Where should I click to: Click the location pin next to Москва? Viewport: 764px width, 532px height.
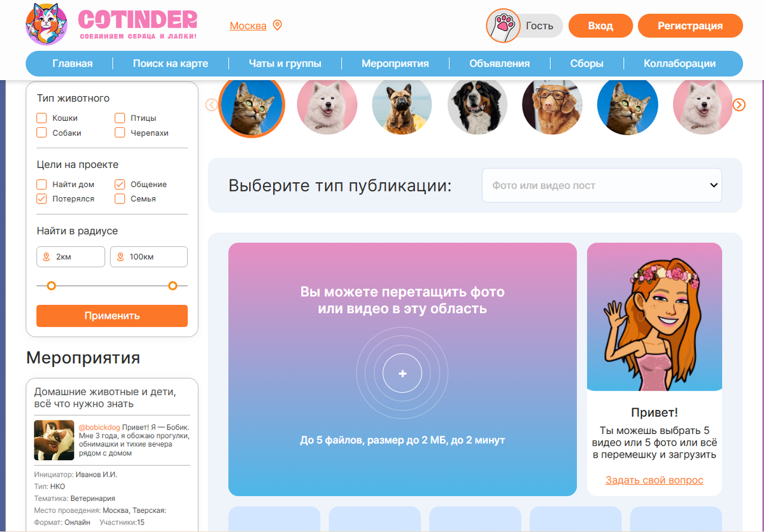[277, 25]
